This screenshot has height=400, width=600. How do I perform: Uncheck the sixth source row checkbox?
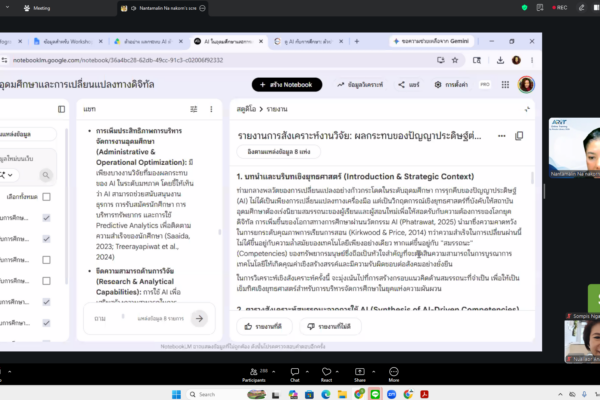point(46,323)
